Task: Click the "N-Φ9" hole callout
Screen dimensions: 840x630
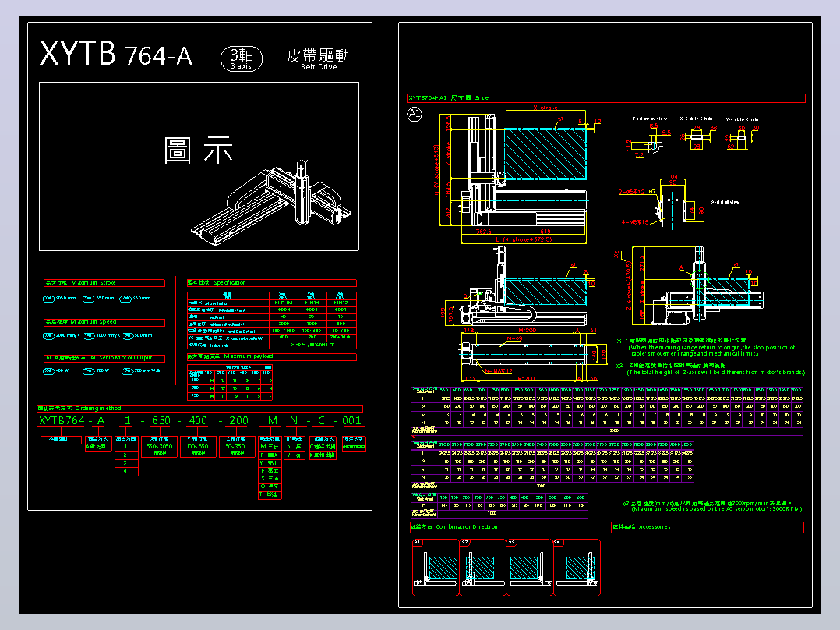Action: (514, 339)
